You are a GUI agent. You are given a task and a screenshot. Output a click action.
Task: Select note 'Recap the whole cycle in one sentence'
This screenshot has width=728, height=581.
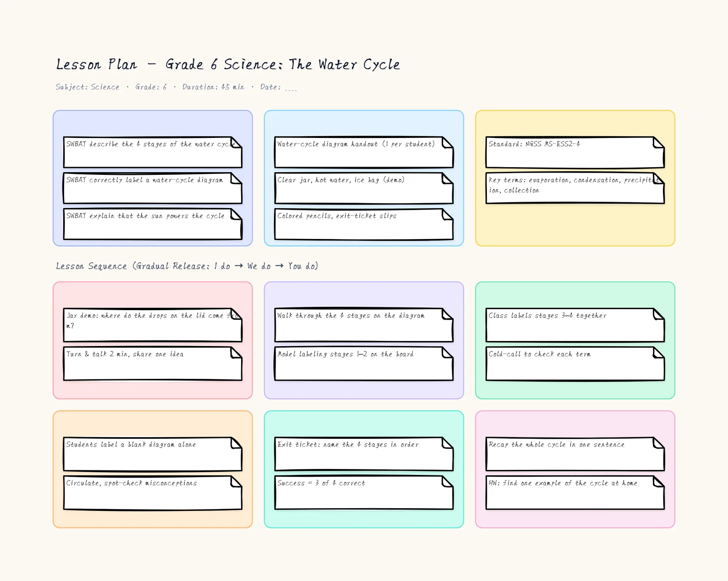pyautogui.click(x=575, y=454)
